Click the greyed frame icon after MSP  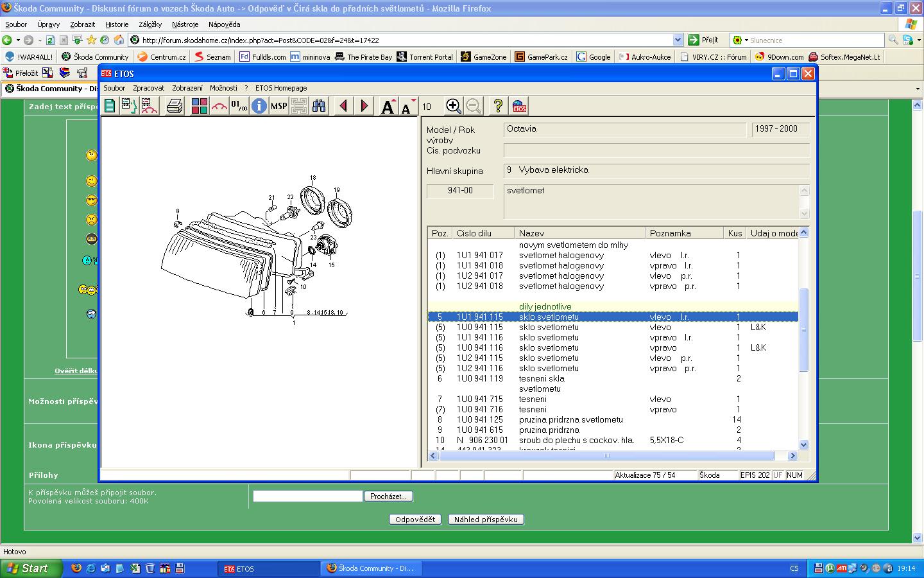coord(299,106)
